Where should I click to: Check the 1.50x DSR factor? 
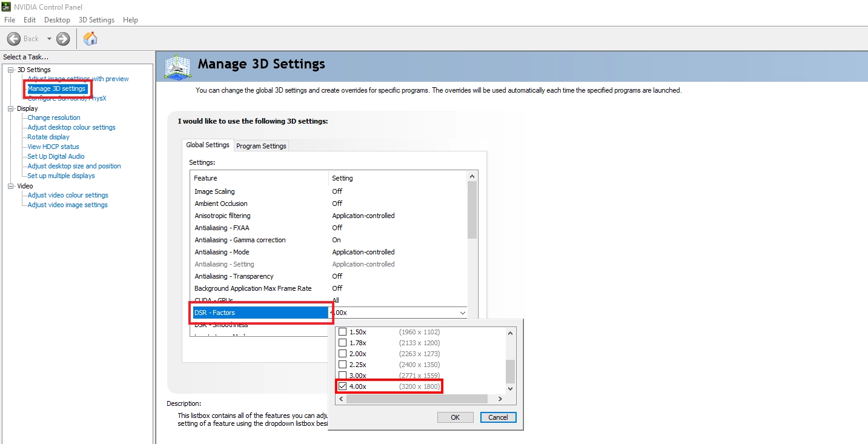pyautogui.click(x=342, y=332)
